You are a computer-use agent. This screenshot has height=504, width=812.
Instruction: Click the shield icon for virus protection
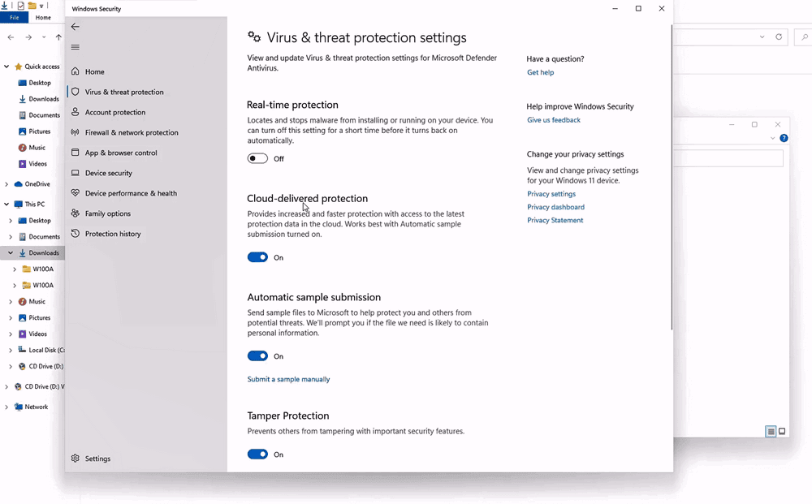pyautogui.click(x=75, y=91)
